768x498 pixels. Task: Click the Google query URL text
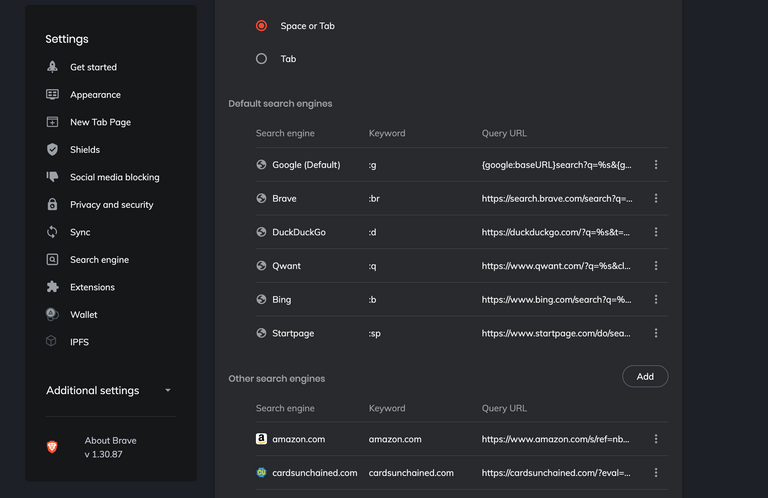click(556, 165)
